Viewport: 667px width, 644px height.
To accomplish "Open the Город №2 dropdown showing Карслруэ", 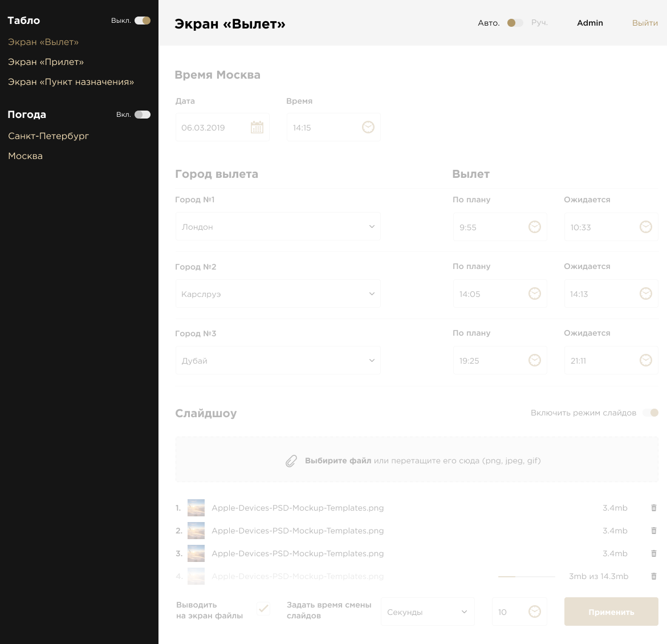I will click(278, 294).
